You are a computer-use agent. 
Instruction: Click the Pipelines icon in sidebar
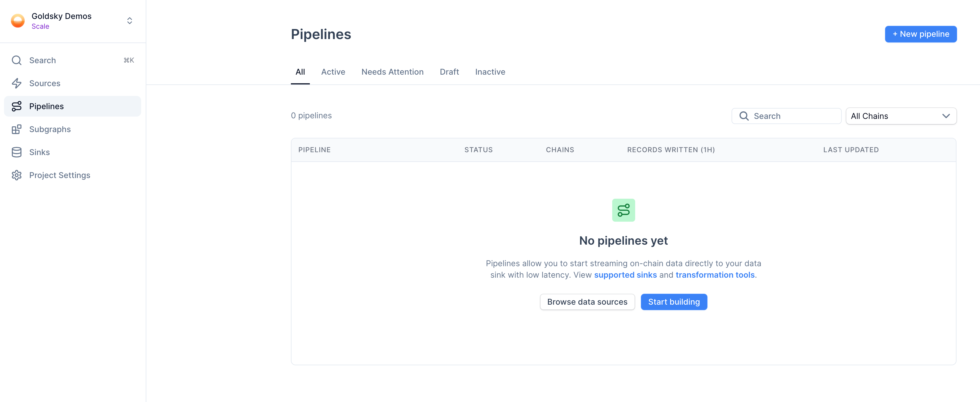[17, 106]
